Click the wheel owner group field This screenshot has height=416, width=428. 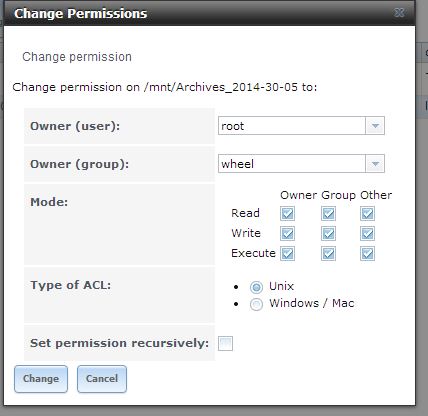pyautogui.click(x=292, y=164)
